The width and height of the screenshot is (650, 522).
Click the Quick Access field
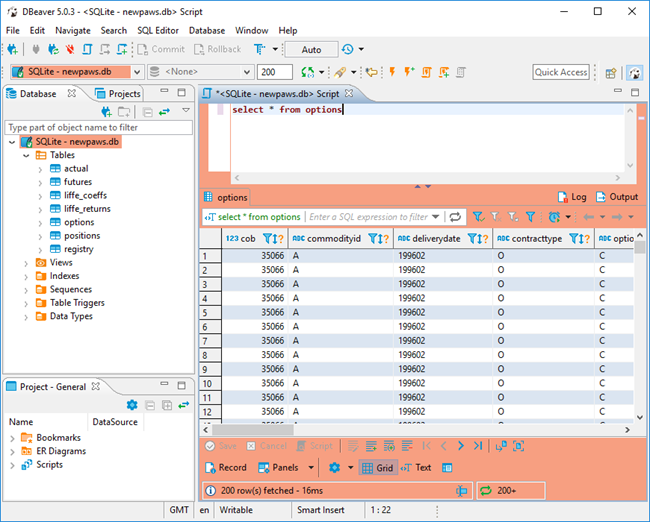tap(561, 72)
